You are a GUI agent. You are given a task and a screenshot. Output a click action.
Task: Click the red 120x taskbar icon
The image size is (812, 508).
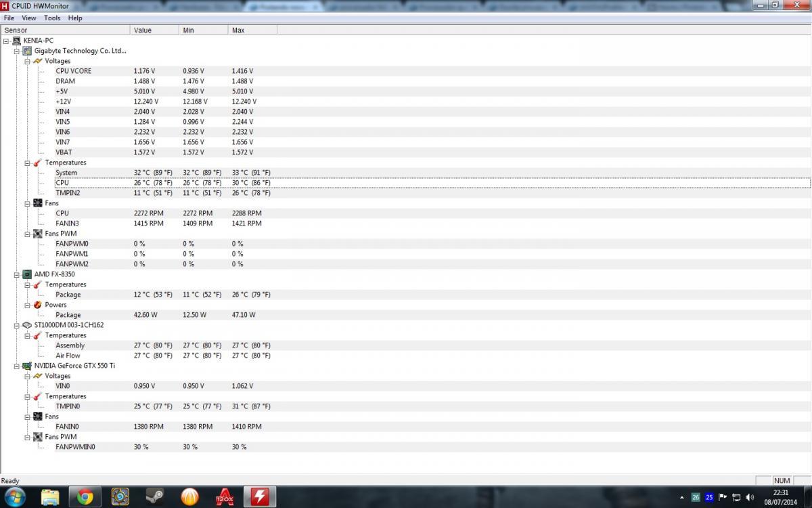225,497
